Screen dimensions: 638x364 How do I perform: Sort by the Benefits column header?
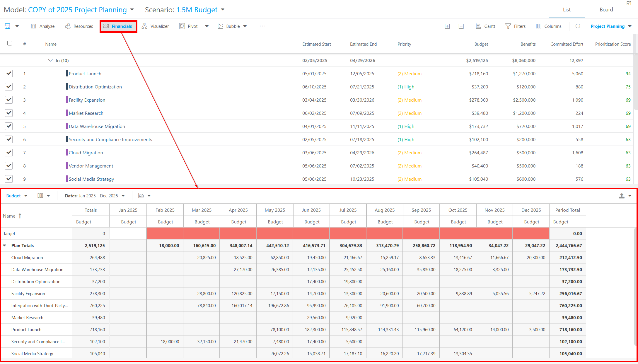click(528, 44)
